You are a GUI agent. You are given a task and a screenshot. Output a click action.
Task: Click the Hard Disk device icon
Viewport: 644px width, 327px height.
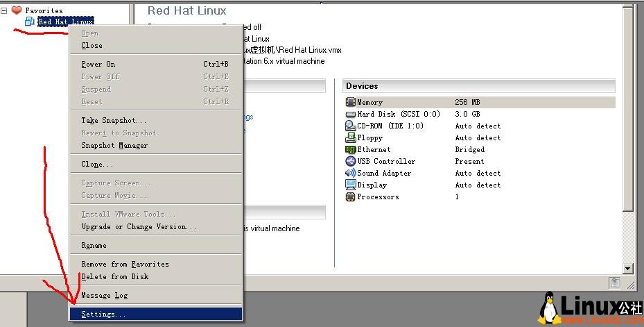350,114
